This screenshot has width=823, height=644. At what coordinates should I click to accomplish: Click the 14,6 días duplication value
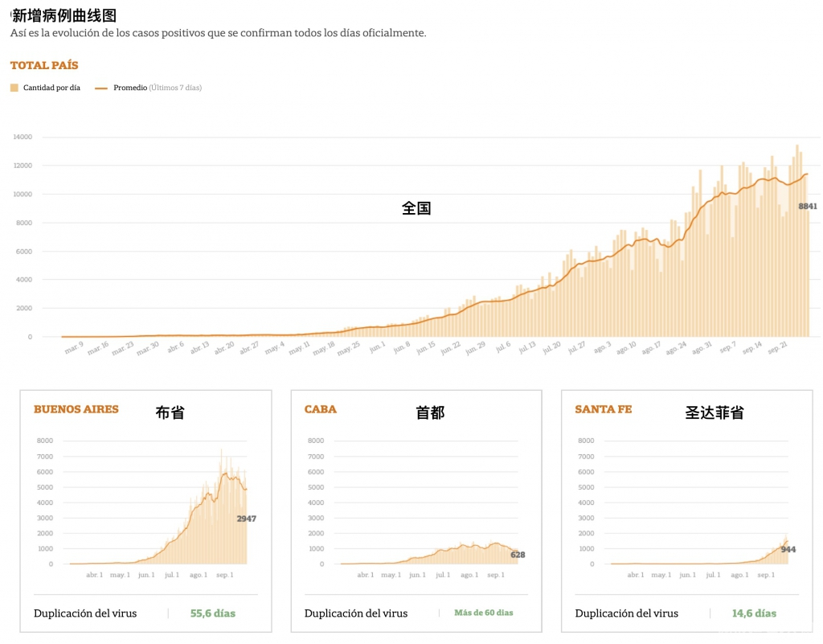[753, 613]
